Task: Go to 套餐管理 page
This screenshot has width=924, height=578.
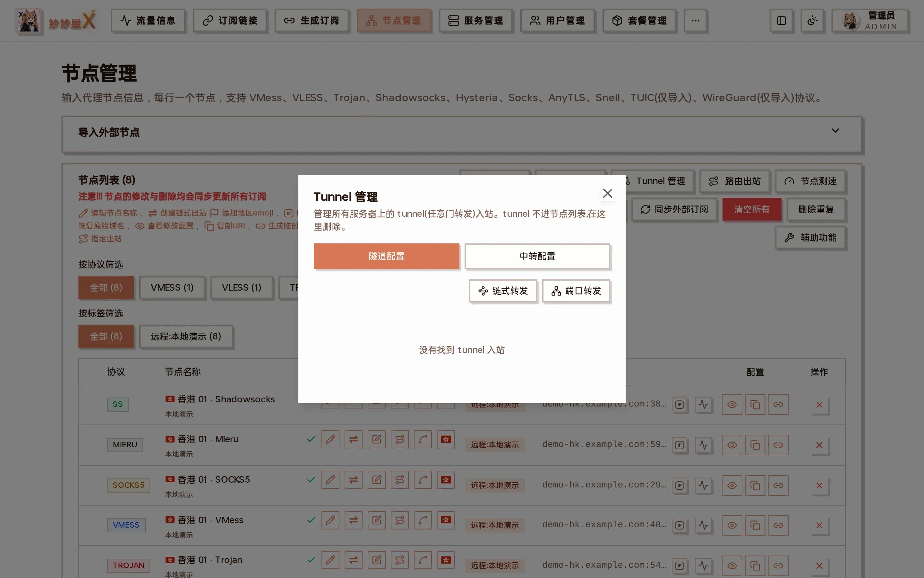Action: 639,20
